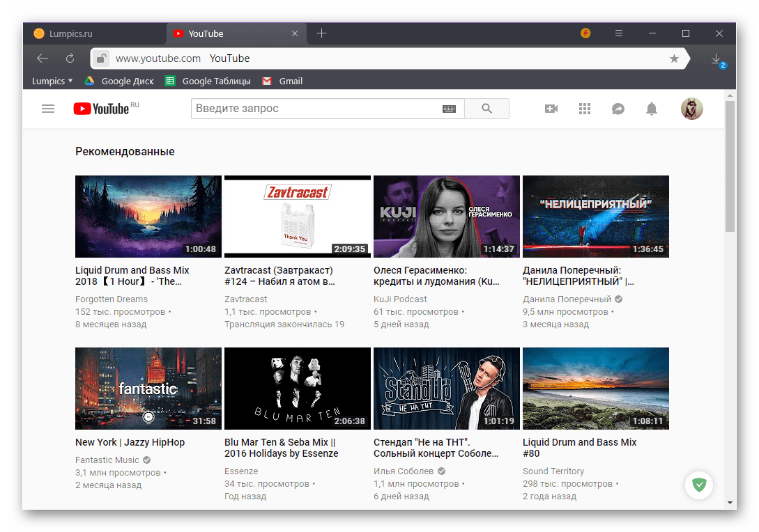
Task: Click title Zavtracast (Завтракаст) #124
Action: (x=279, y=276)
